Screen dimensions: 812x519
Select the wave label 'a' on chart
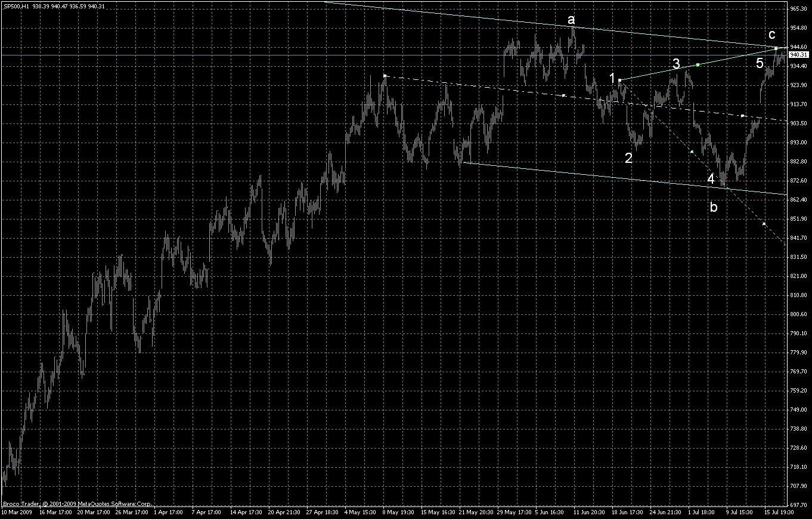click(x=572, y=21)
